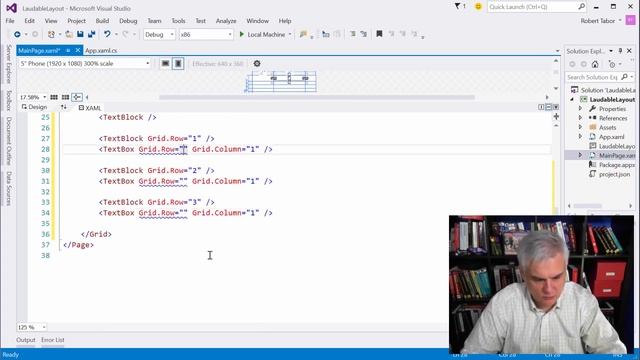Viewport: 640px width, 360px height.
Task: Open the Server Explorer side tab
Action: click(9, 64)
